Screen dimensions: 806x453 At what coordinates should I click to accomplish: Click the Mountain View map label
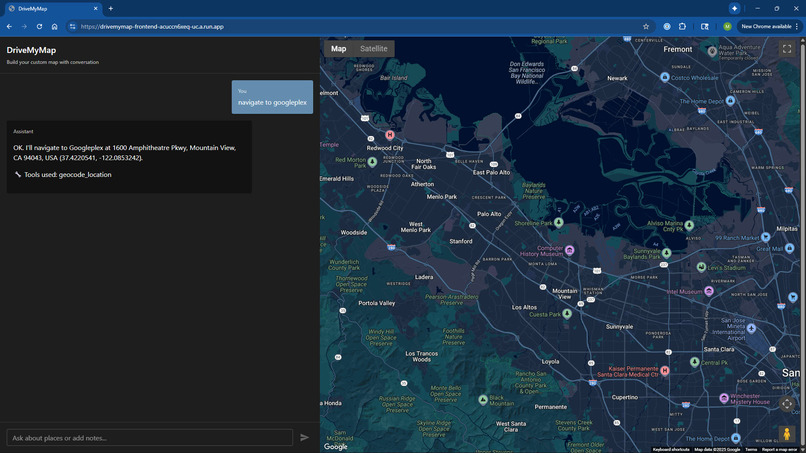click(x=564, y=294)
